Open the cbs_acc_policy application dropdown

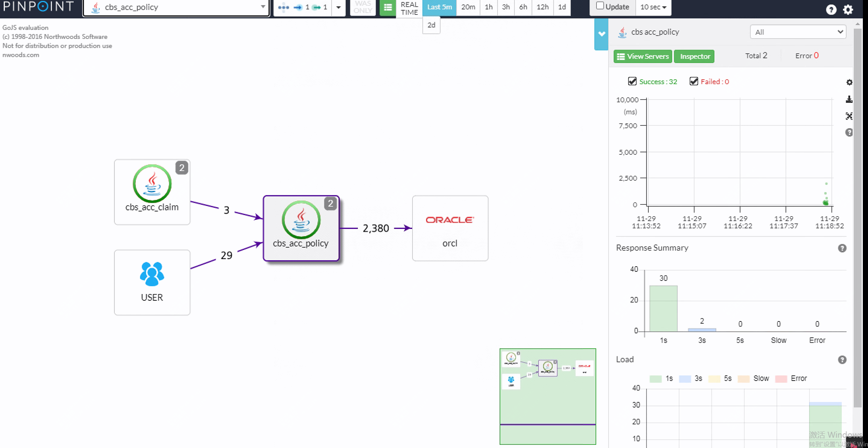tap(176, 7)
